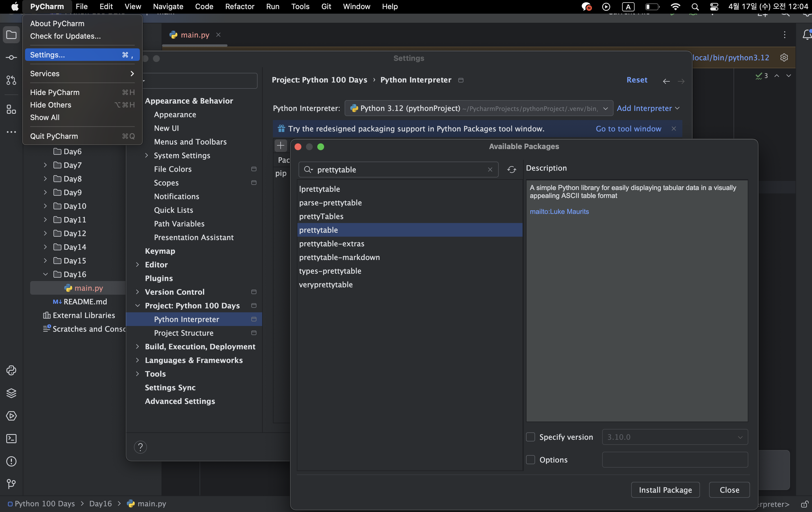
Task: Click the plus icon to add package
Action: [280, 146]
